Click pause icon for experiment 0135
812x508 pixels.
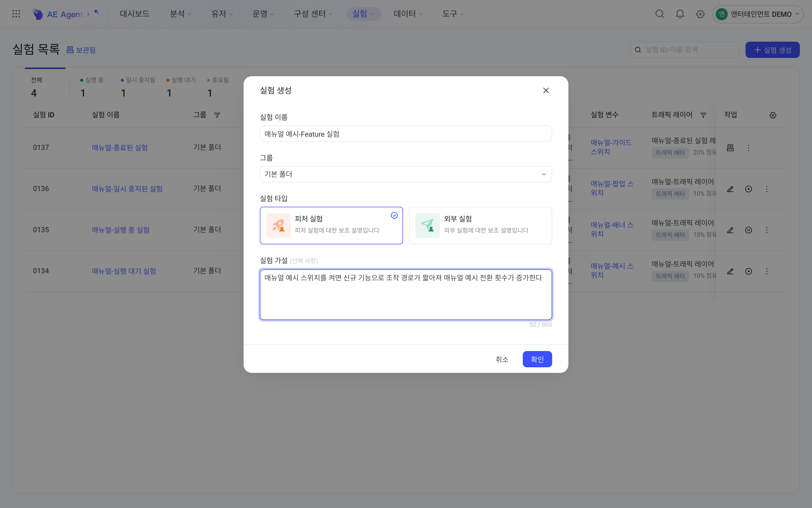(748, 230)
